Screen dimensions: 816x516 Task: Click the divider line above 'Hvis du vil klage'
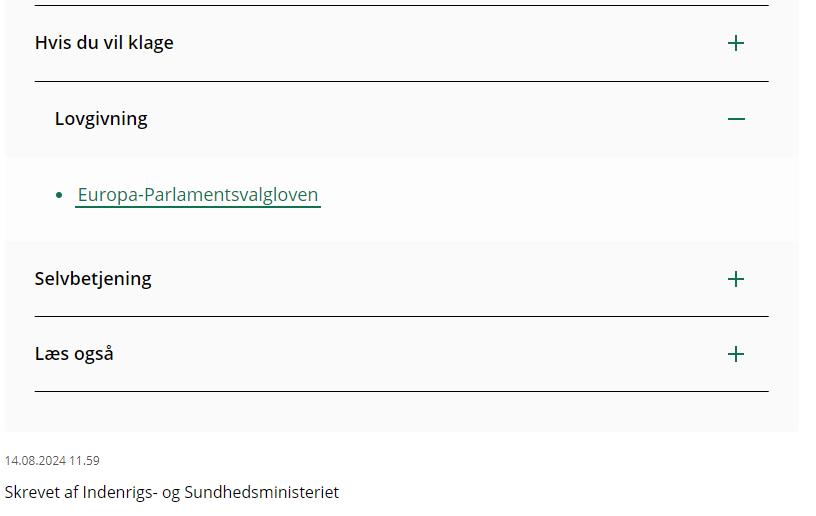click(x=400, y=6)
